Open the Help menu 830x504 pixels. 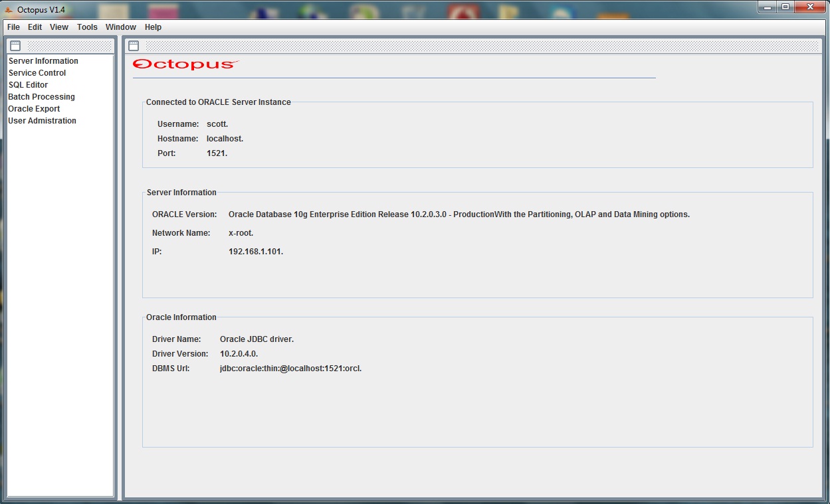pos(153,27)
